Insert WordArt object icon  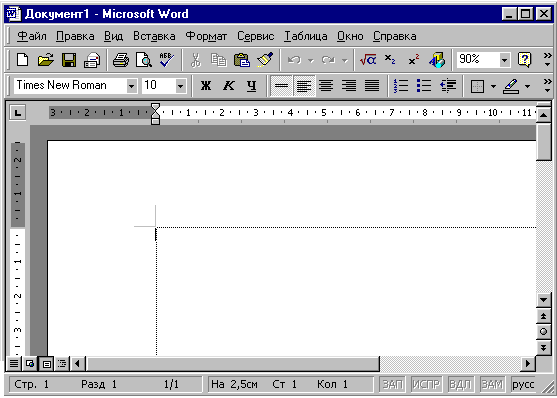(x=437, y=60)
